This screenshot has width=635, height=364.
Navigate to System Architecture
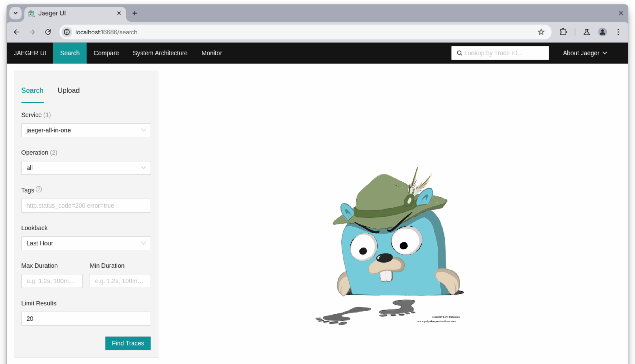coord(160,53)
